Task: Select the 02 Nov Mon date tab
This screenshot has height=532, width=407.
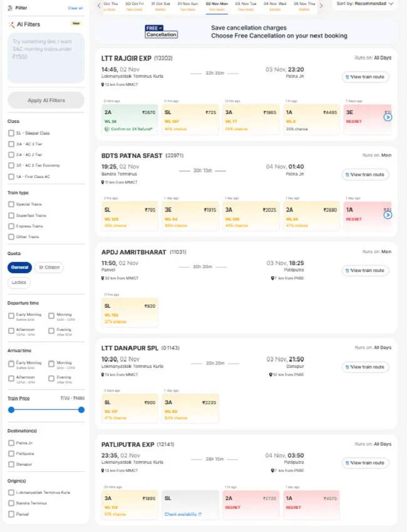Action: point(217,6)
